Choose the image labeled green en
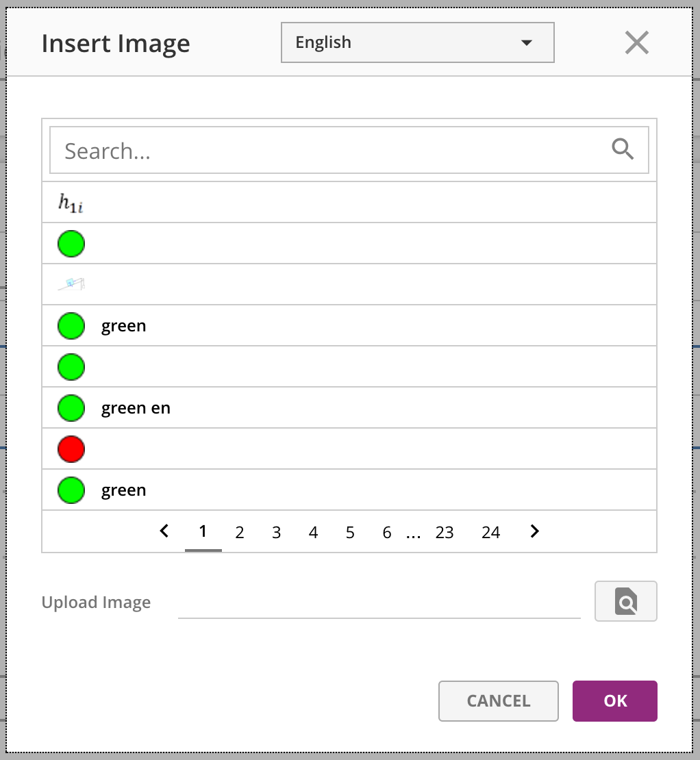The height and width of the screenshot is (760, 700). (136, 408)
